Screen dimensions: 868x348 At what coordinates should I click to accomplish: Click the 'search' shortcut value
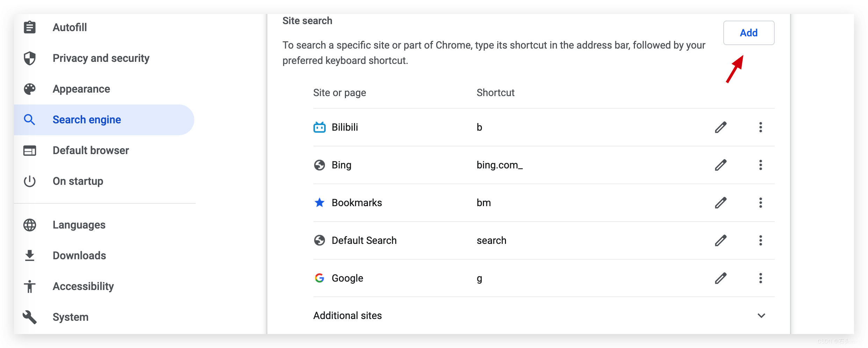coord(491,240)
